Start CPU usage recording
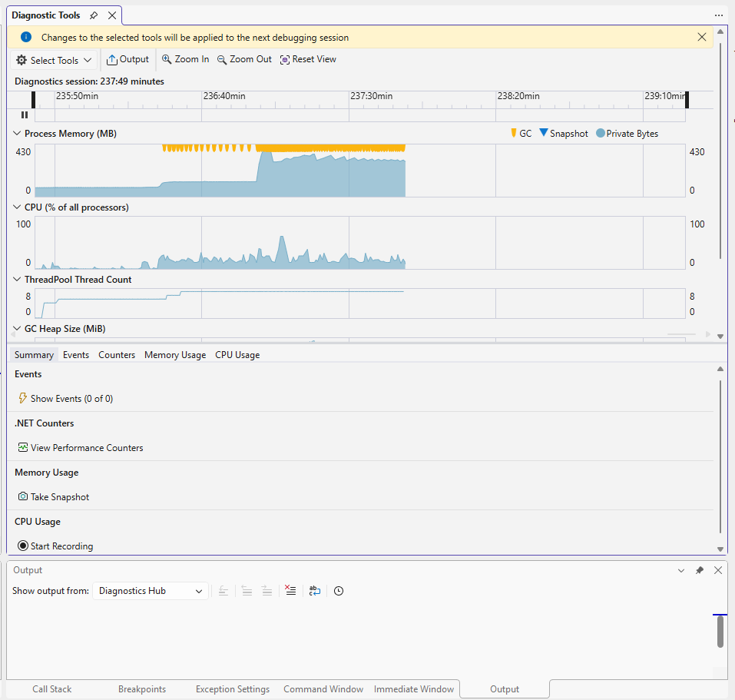735x700 pixels. (x=55, y=546)
